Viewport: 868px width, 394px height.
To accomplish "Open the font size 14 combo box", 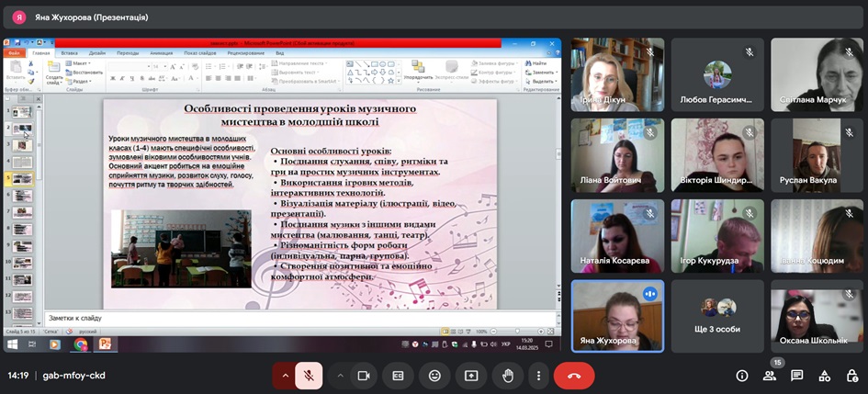I will point(159,66).
